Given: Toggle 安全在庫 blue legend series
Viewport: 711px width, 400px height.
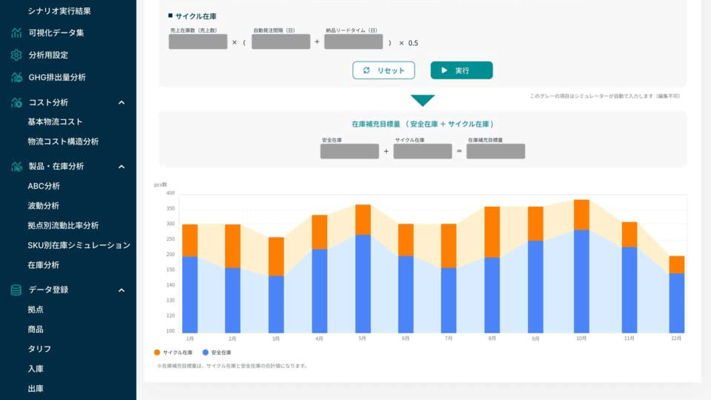Looking at the screenshot, I should click(205, 353).
